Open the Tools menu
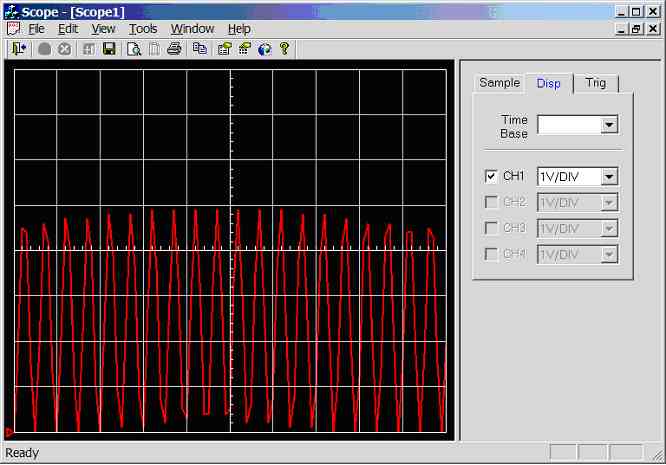The width and height of the screenshot is (666, 465). point(143,29)
